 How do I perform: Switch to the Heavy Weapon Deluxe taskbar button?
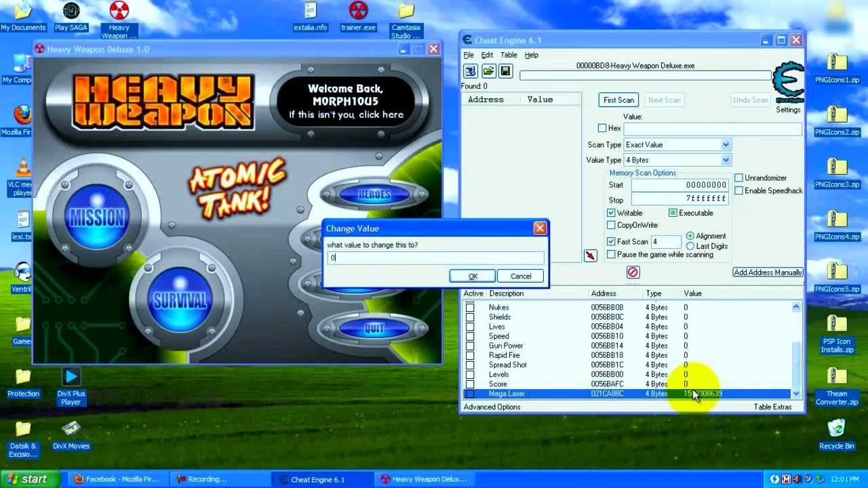424,479
